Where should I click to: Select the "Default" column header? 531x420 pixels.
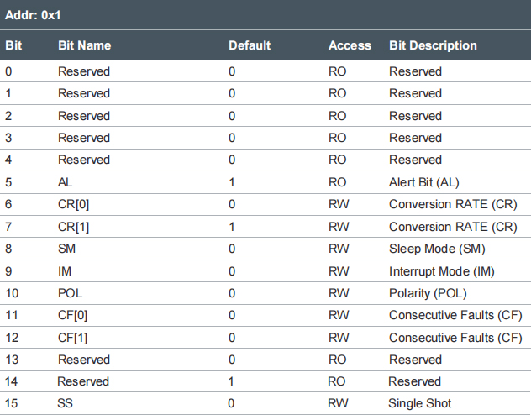pyautogui.click(x=250, y=45)
